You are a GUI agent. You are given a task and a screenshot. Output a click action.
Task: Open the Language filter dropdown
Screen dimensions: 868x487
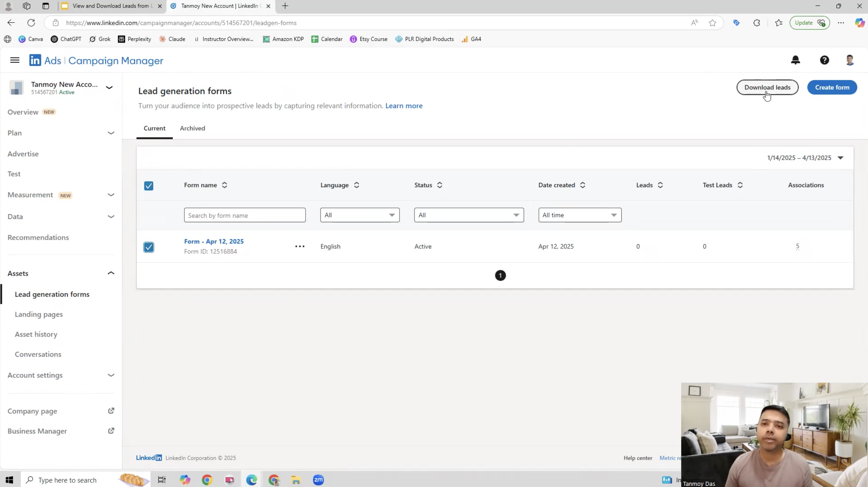[360, 215]
